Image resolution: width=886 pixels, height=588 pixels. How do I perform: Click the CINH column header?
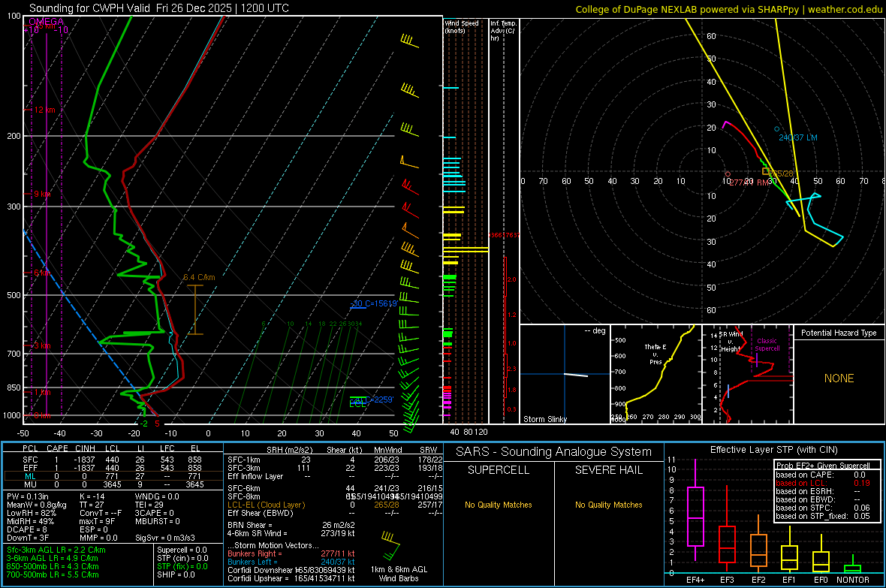point(86,448)
